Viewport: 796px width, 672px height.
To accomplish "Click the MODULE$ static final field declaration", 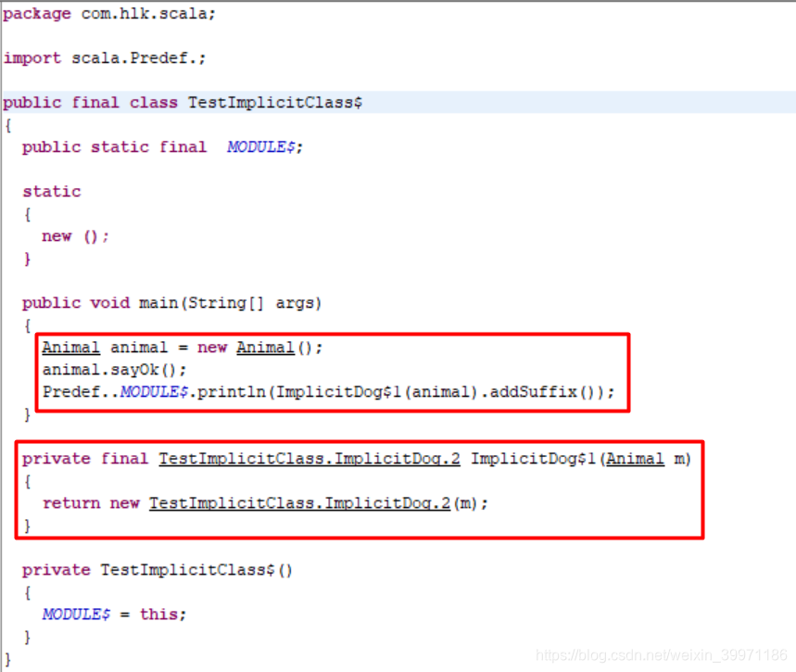I will (162, 147).
